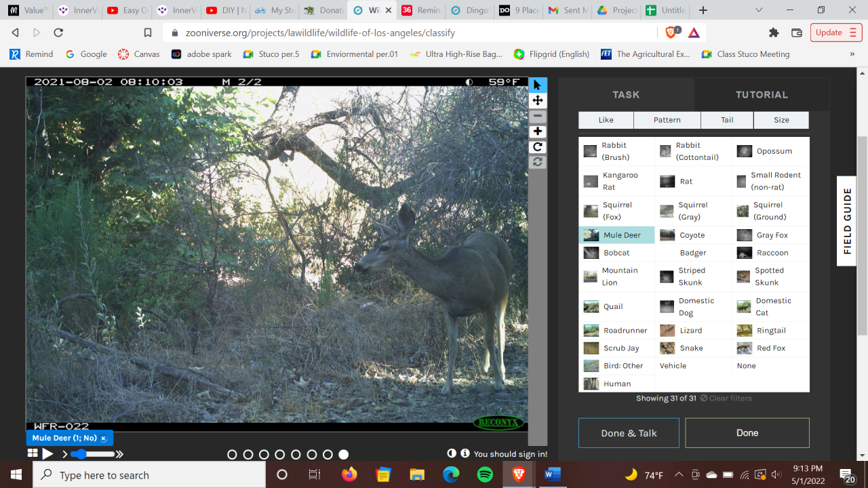Open Microsoft Edge from the taskbar
The width and height of the screenshot is (868, 488).
point(451,474)
